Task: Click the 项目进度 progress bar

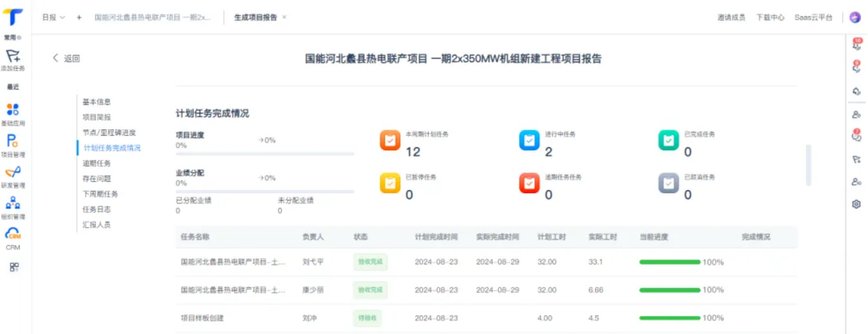Action: [265, 154]
